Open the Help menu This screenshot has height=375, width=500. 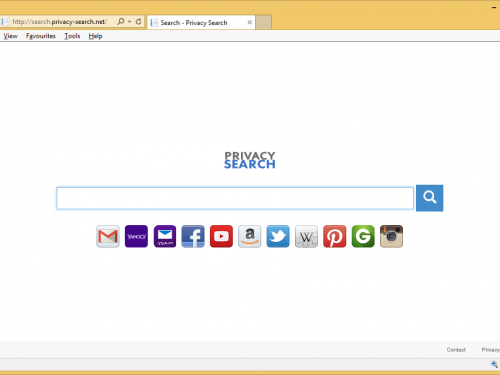coord(95,36)
